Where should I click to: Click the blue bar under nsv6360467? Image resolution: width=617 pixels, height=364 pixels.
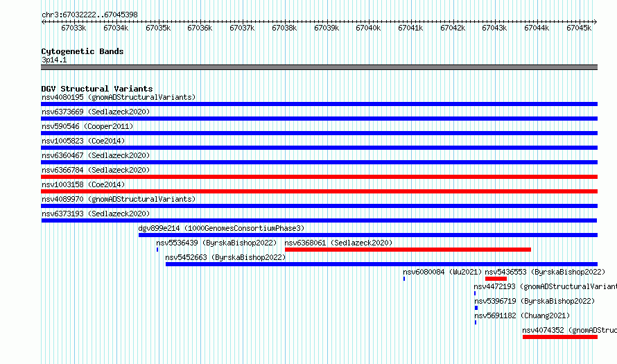(x=319, y=162)
